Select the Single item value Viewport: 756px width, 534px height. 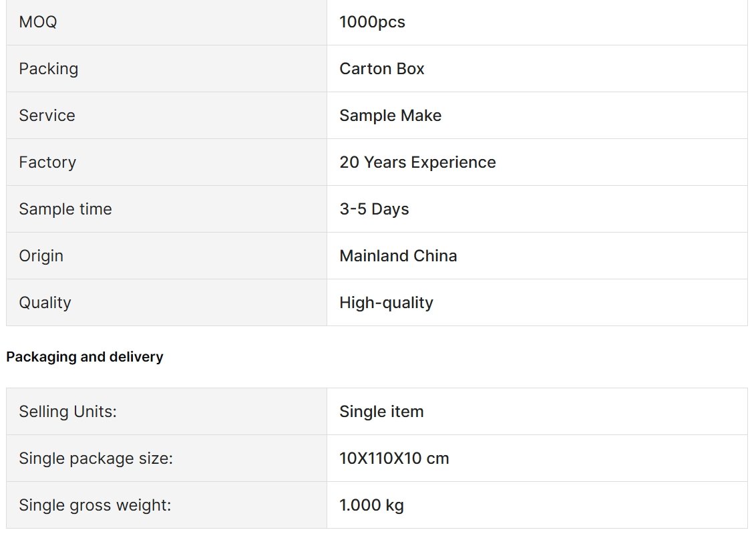[381, 412]
